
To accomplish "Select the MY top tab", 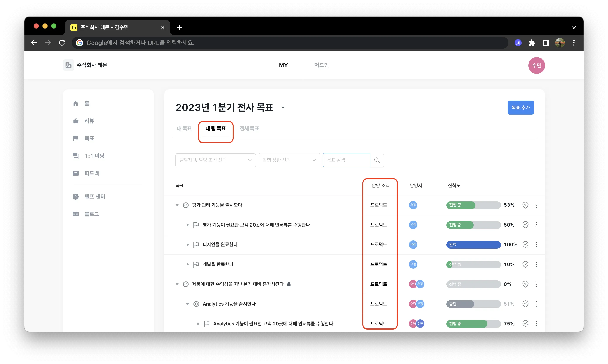I will pyautogui.click(x=283, y=65).
